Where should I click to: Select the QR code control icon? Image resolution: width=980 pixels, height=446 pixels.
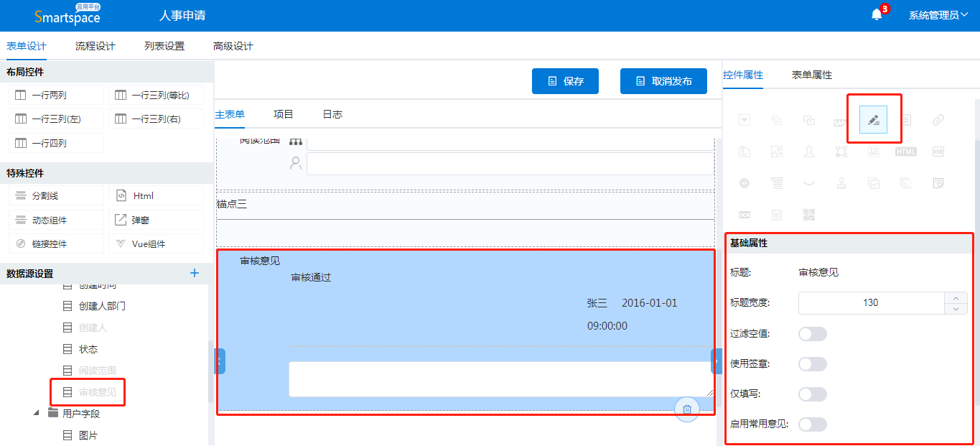(809, 215)
